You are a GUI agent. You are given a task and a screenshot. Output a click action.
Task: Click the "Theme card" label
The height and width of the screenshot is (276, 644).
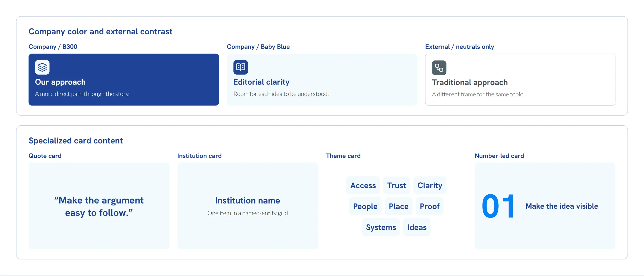pyautogui.click(x=343, y=156)
